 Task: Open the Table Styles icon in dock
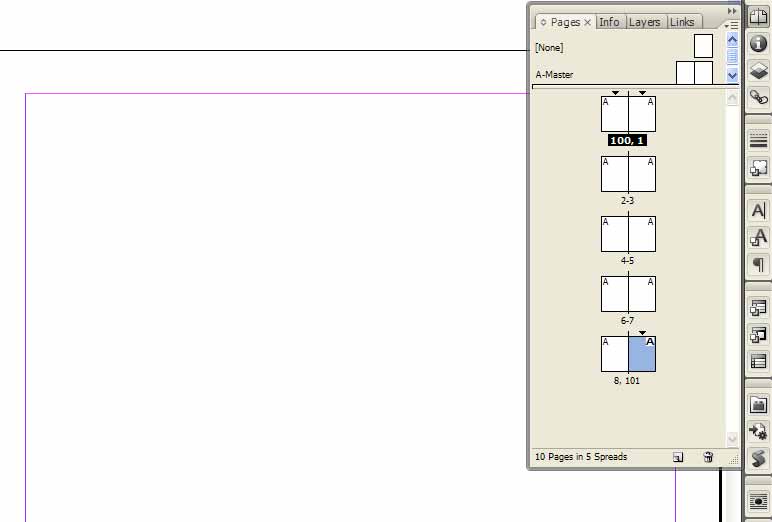pyautogui.click(x=758, y=308)
